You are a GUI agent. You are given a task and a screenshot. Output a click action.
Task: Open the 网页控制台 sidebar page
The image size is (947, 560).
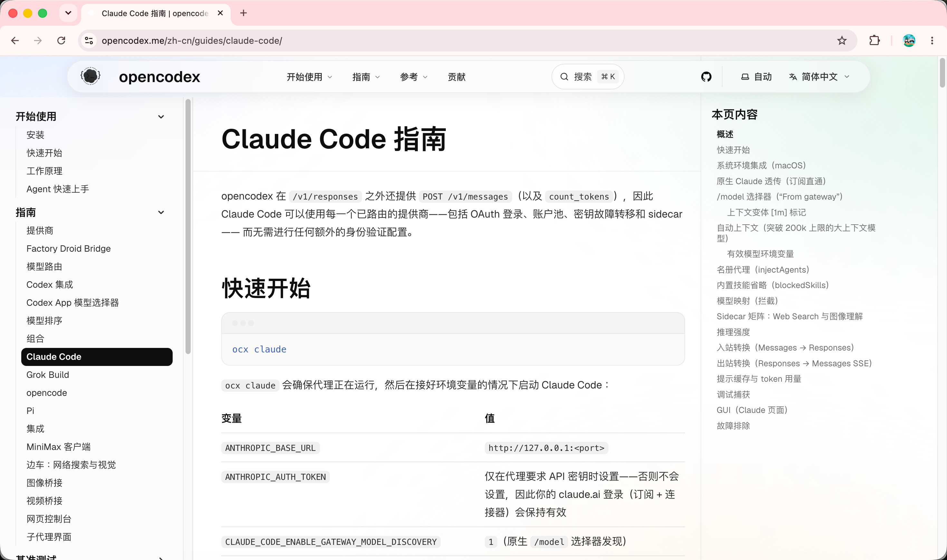[49, 519]
